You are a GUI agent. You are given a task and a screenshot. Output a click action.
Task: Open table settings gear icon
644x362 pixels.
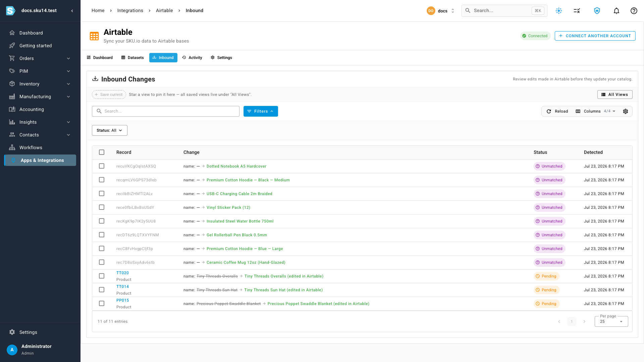coord(626,111)
